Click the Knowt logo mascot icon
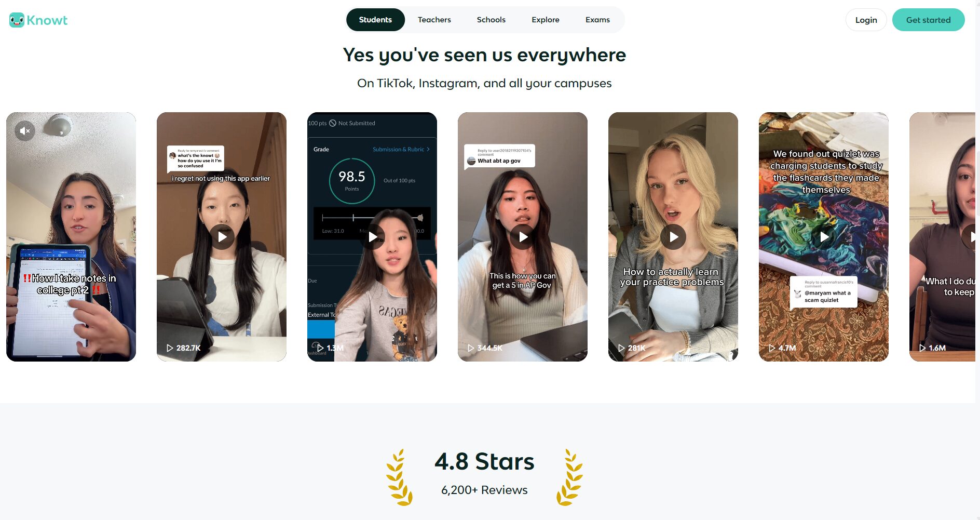980x520 pixels. [17, 20]
